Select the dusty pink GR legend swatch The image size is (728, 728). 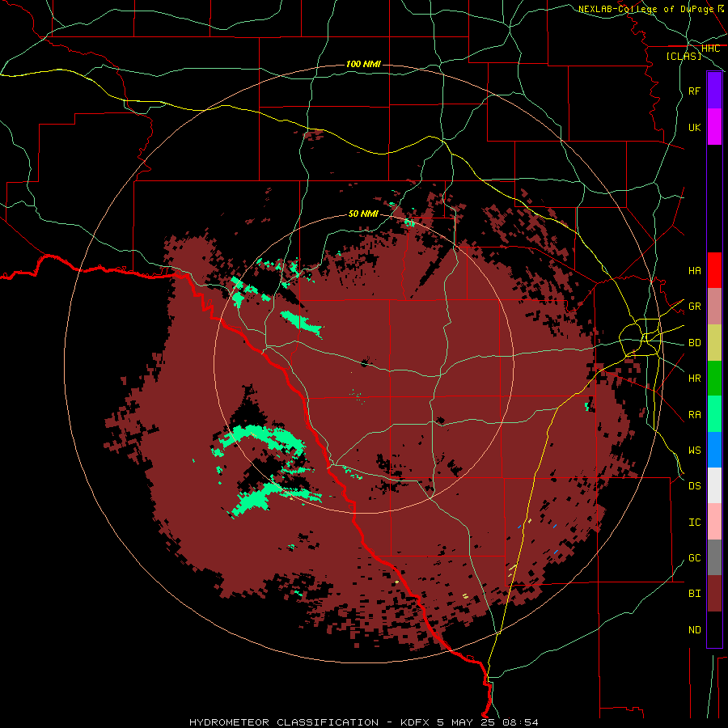coord(714,306)
